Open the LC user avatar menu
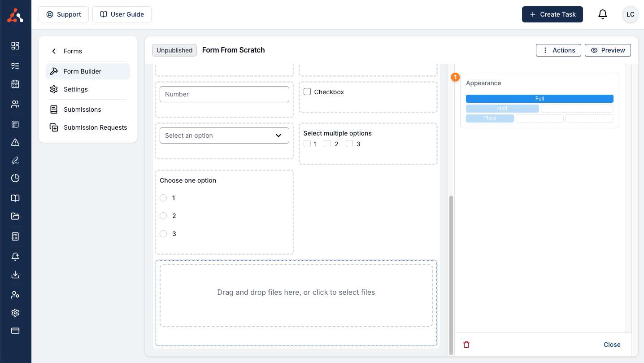Viewport: 644px width, 363px height. tap(630, 14)
